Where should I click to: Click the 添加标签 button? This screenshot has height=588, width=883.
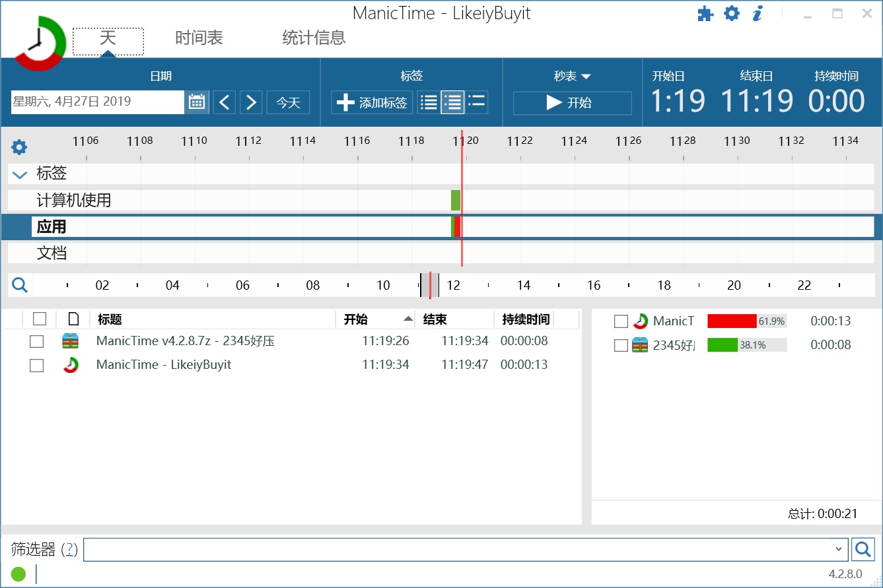372,102
